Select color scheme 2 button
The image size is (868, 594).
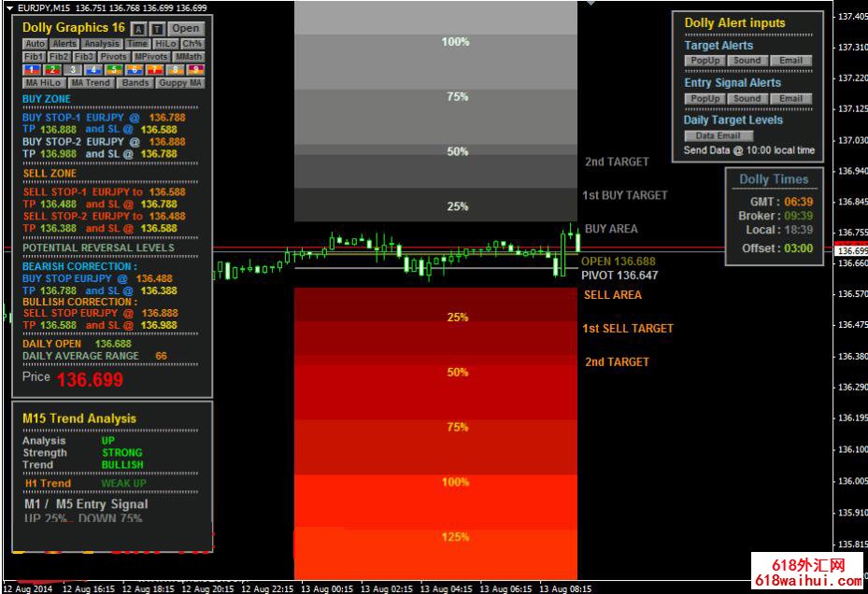point(53,69)
